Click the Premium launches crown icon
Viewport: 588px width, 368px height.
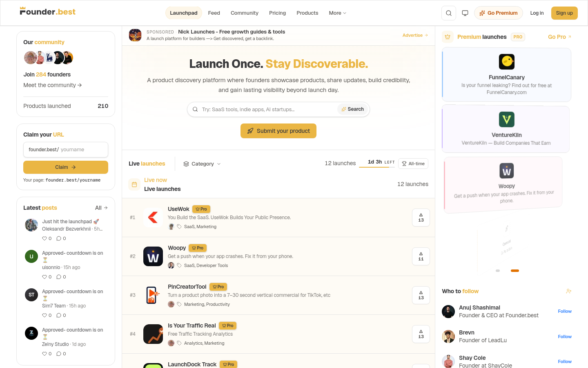pos(448,37)
